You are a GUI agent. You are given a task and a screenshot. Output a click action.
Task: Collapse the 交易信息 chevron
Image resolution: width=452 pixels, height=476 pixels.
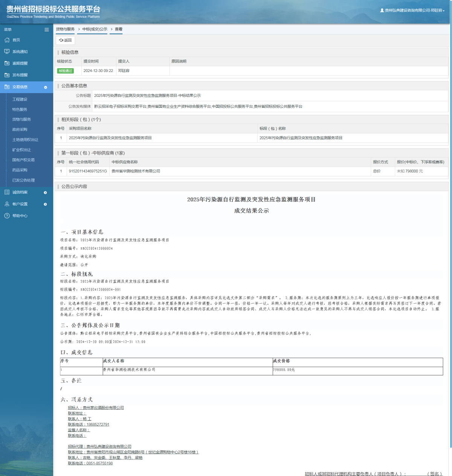(x=46, y=87)
